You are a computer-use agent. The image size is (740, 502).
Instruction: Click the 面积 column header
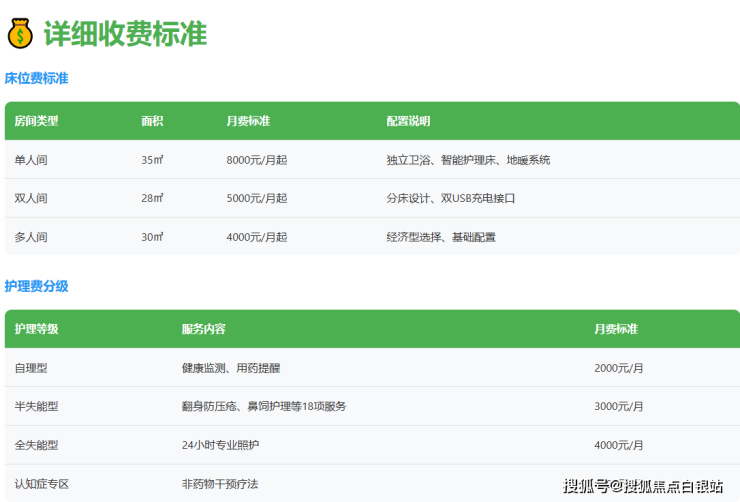coord(152,121)
